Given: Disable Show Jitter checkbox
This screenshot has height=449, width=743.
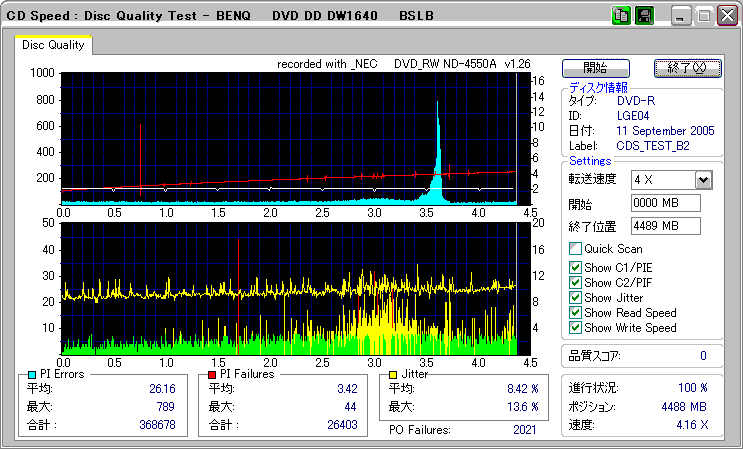Looking at the screenshot, I should pyautogui.click(x=575, y=298).
